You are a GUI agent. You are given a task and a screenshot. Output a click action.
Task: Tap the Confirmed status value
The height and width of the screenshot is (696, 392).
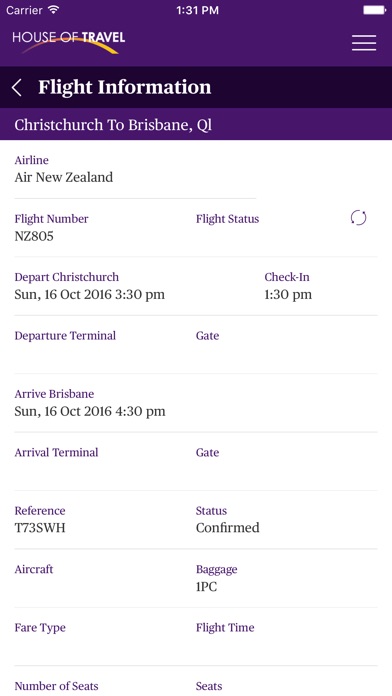[228, 528]
